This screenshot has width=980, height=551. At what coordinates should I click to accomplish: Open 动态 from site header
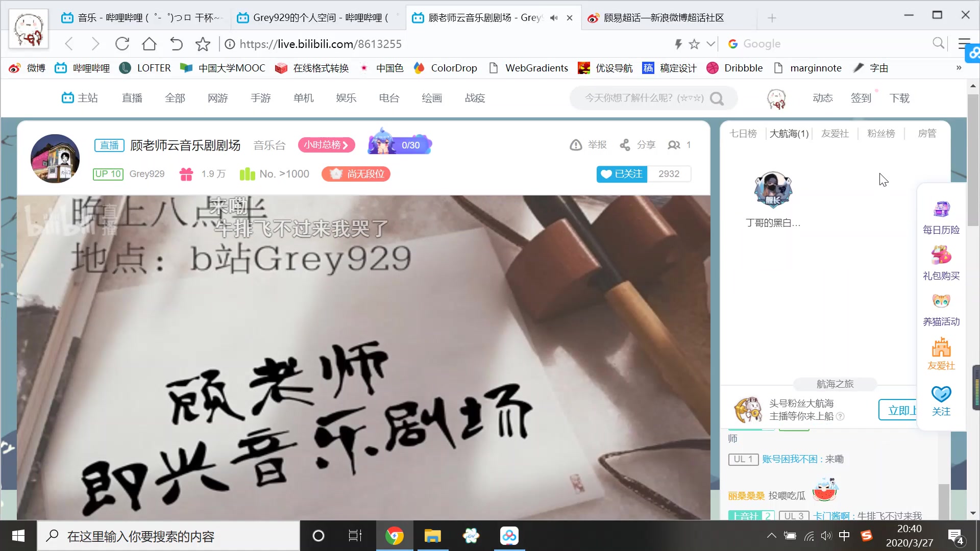click(823, 98)
